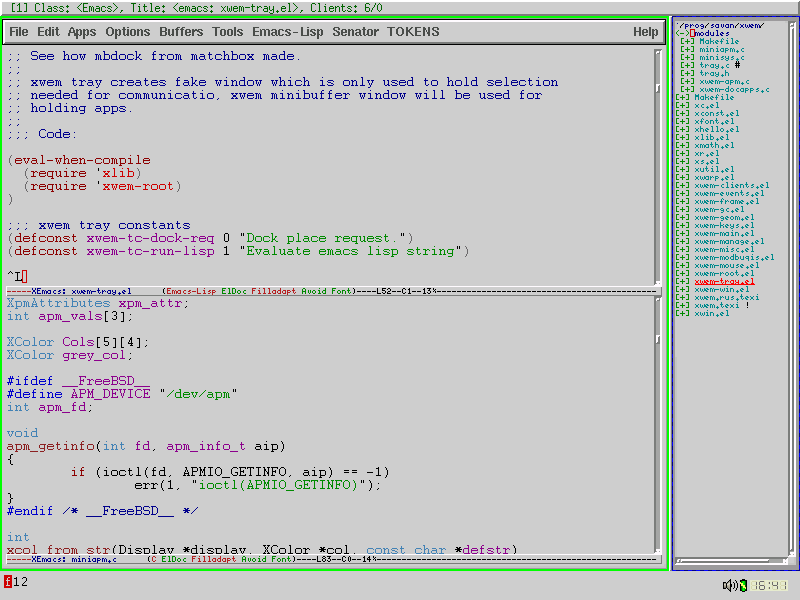Screen dimensions: 800x600
Task: Expand the tray.c [+] node
Action: [687, 65]
